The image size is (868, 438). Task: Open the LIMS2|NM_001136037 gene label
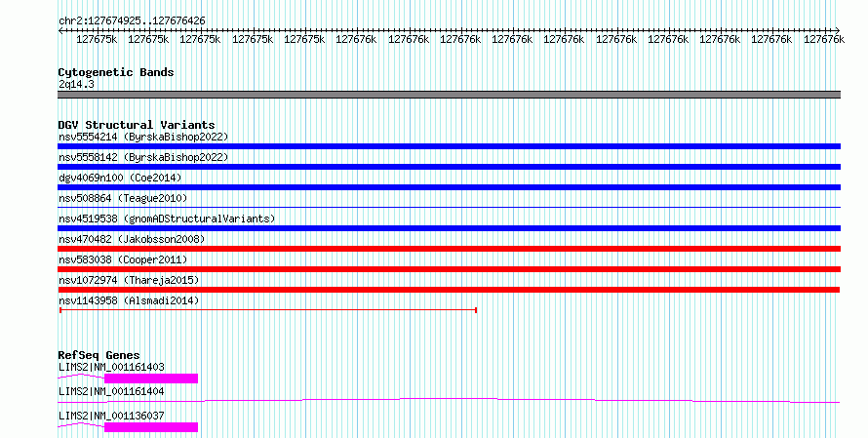pyautogui.click(x=111, y=416)
